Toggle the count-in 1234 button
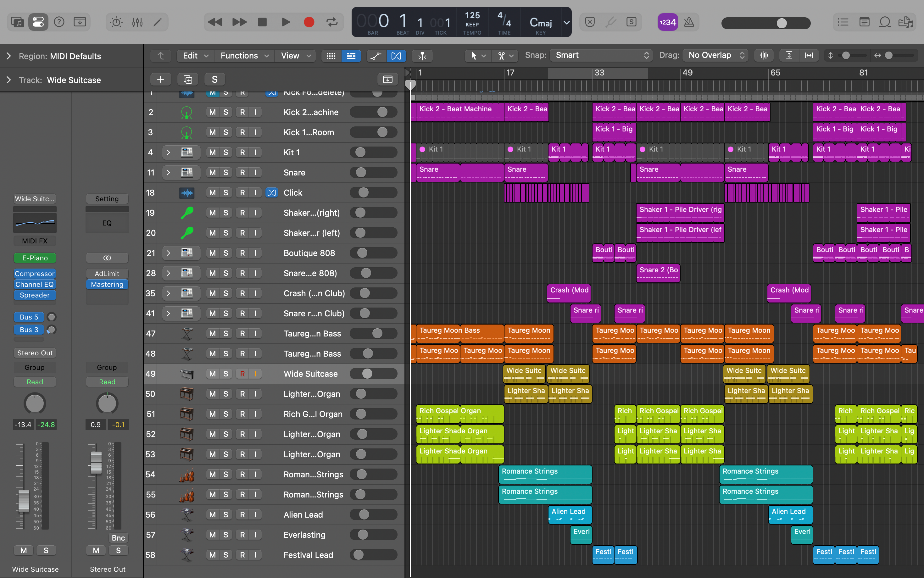 point(667,22)
